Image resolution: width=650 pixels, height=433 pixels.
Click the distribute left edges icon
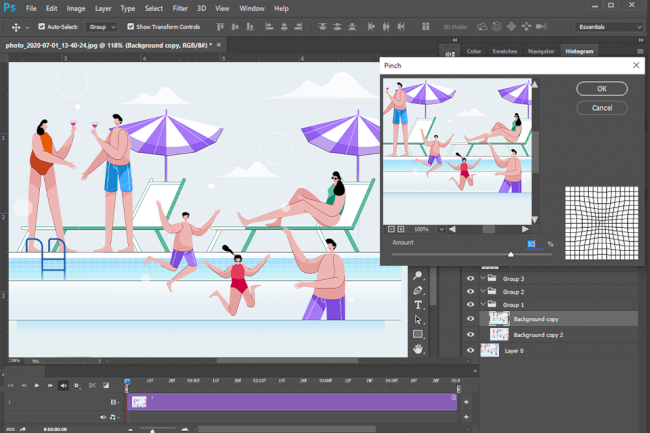[371, 27]
